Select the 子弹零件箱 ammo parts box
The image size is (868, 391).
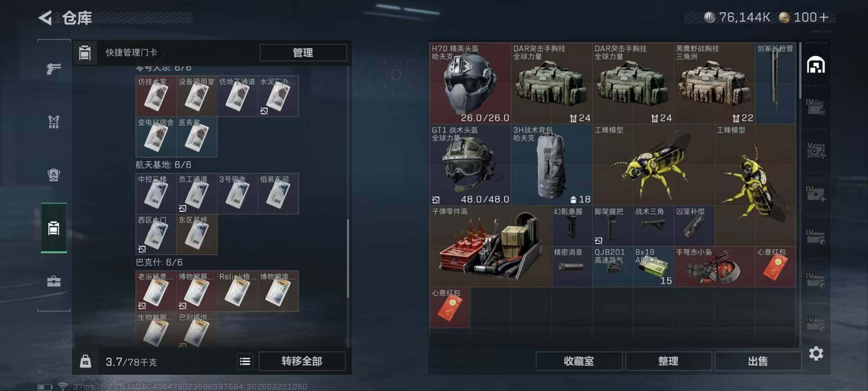[x=491, y=246]
